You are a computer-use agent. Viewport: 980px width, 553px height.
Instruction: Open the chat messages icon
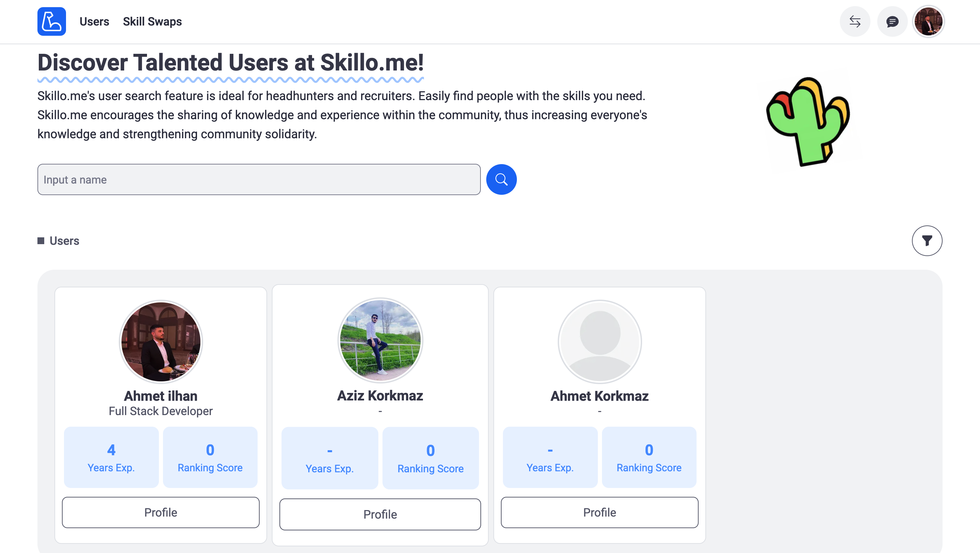click(x=892, y=21)
